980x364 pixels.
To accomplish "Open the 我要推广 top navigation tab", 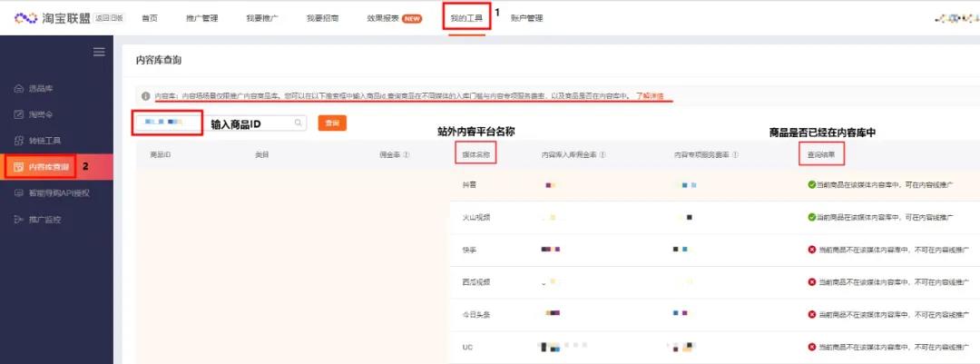I will (262, 18).
